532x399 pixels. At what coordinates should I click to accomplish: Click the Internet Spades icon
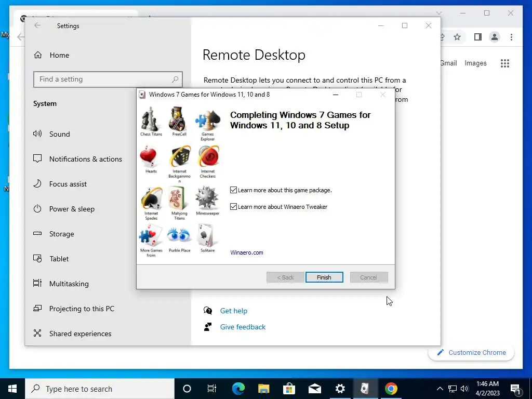point(151,198)
